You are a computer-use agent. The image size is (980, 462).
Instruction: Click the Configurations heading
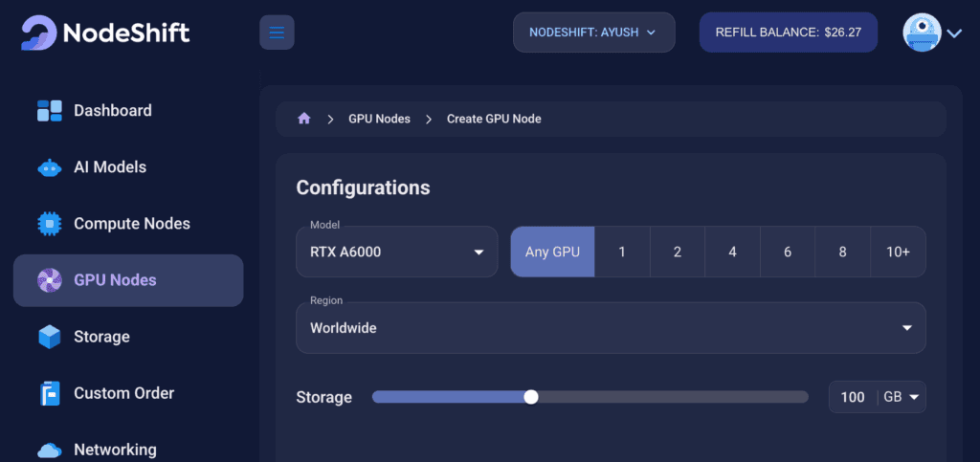363,187
